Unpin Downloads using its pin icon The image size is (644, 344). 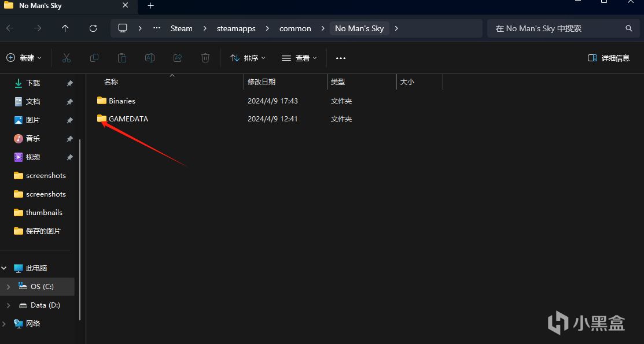(x=70, y=83)
